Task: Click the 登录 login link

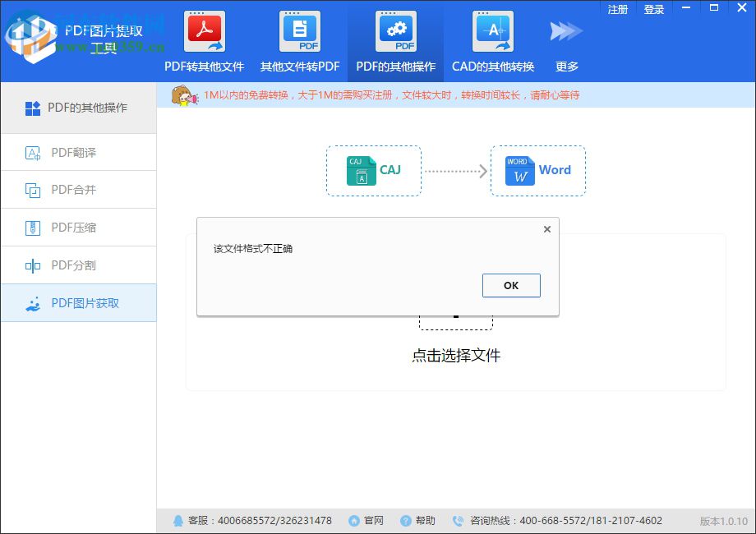Action: [653, 9]
